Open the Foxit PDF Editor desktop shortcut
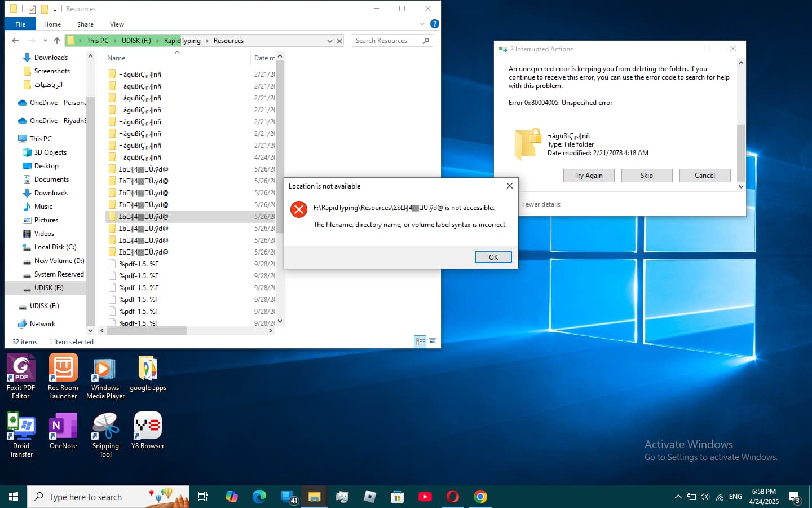The image size is (812, 508). click(21, 376)
